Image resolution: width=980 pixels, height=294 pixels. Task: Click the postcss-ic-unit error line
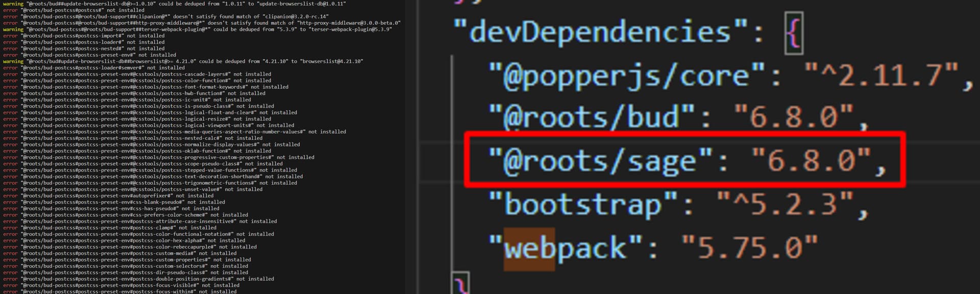(127, 100)
